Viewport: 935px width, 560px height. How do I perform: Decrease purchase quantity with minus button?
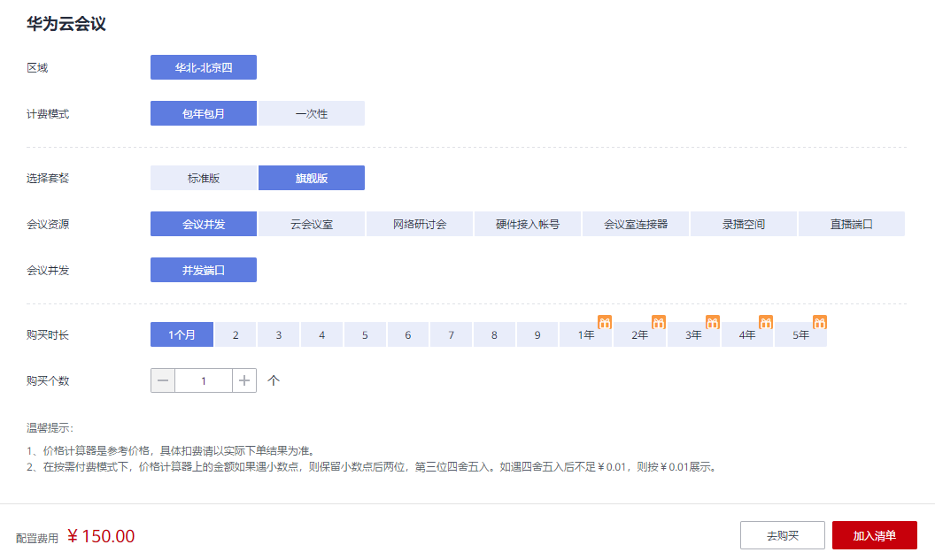point(163,380)
